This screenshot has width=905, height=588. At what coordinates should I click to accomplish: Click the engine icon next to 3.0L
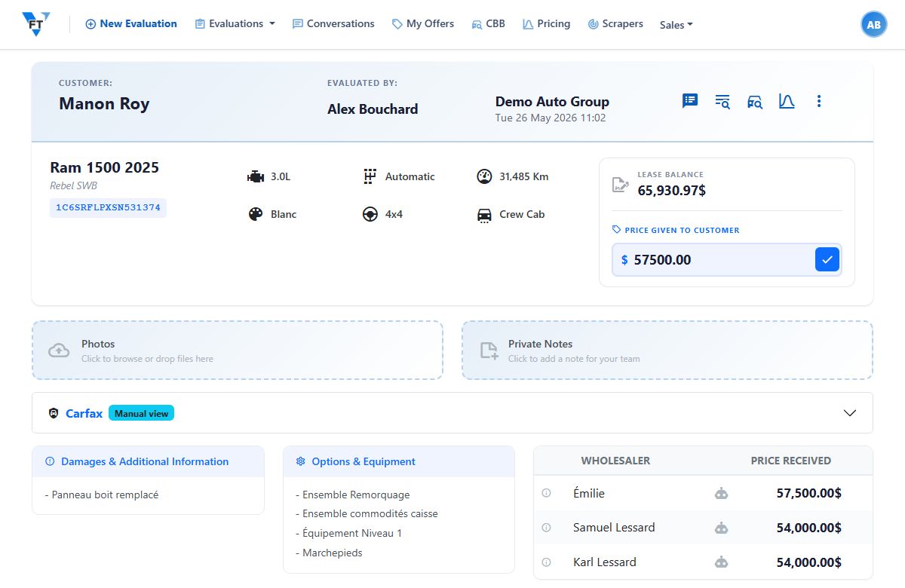tap(256, 177)
